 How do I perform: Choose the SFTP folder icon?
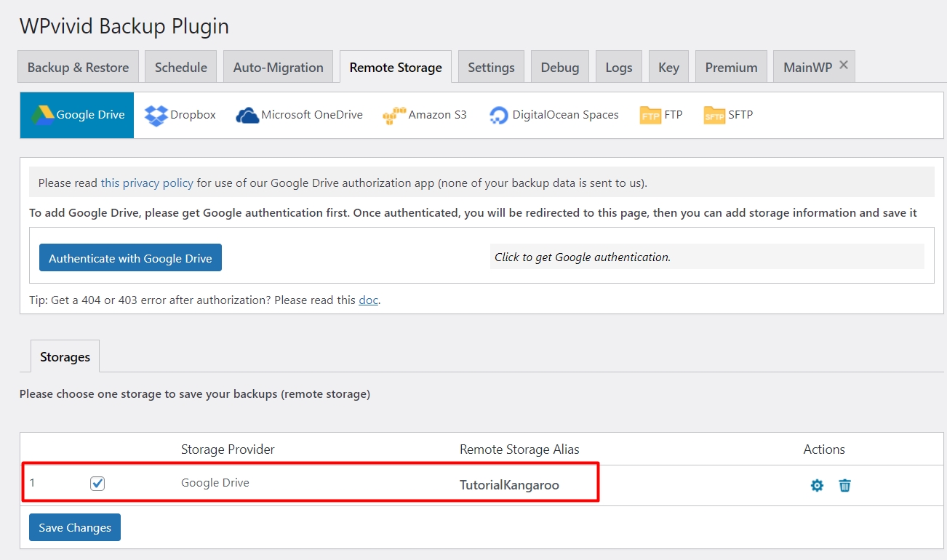coord(714,115)
